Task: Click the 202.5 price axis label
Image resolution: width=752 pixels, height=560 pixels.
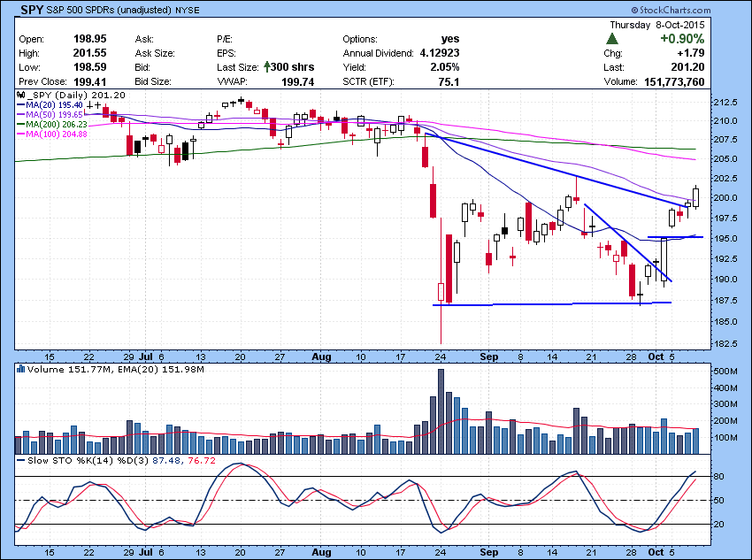Action: (725, 179)
